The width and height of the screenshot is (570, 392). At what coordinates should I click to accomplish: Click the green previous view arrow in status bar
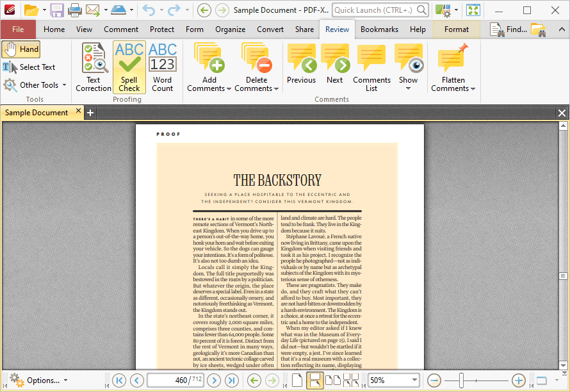254,380
